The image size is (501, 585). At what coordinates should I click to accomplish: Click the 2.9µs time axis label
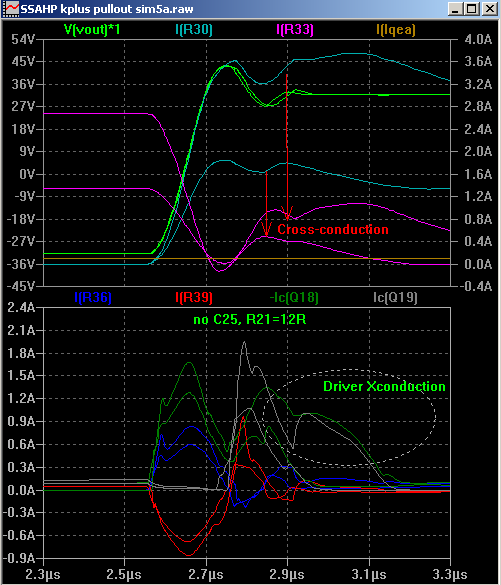pyautogui.click(x=287, y=574)
